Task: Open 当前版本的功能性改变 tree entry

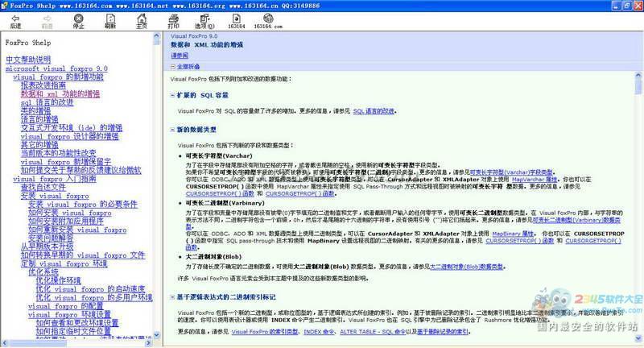Action: (x=58, y=153)
